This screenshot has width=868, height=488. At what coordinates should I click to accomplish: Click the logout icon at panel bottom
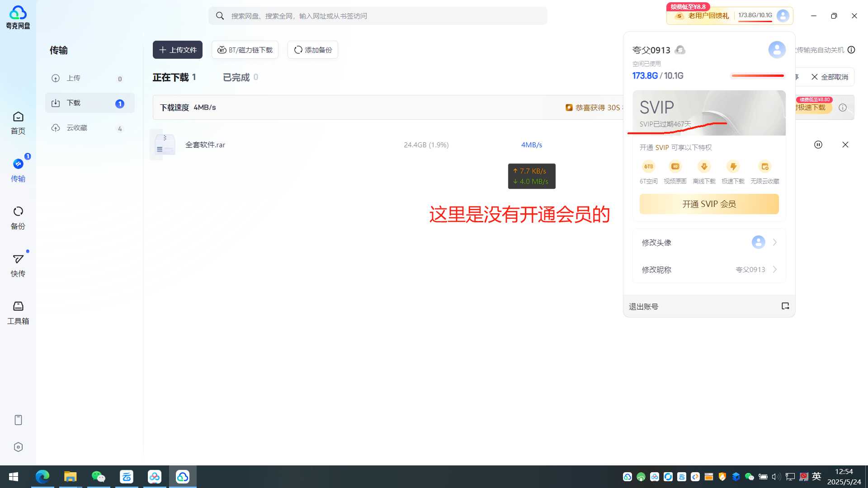click(786, 306)
